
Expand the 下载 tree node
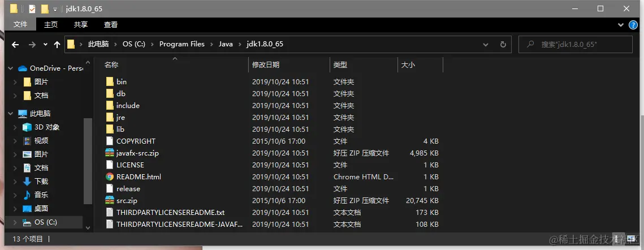tap(15, 182)
